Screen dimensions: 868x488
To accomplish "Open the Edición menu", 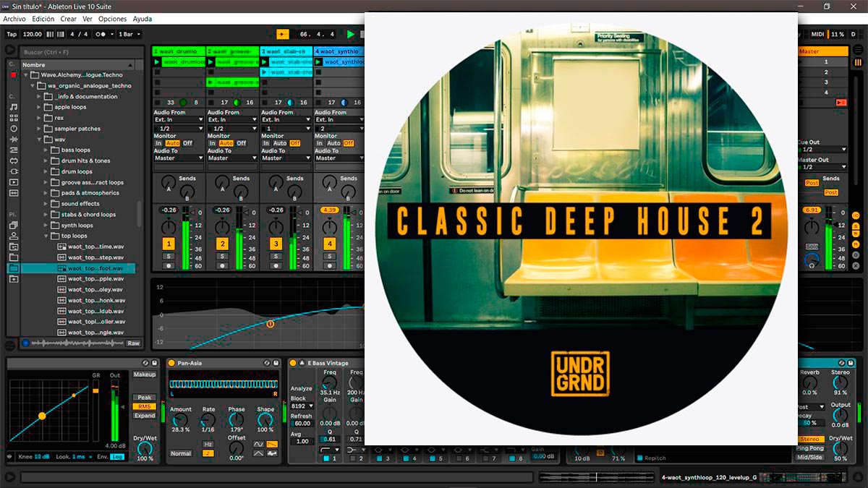I will point(43,19).
